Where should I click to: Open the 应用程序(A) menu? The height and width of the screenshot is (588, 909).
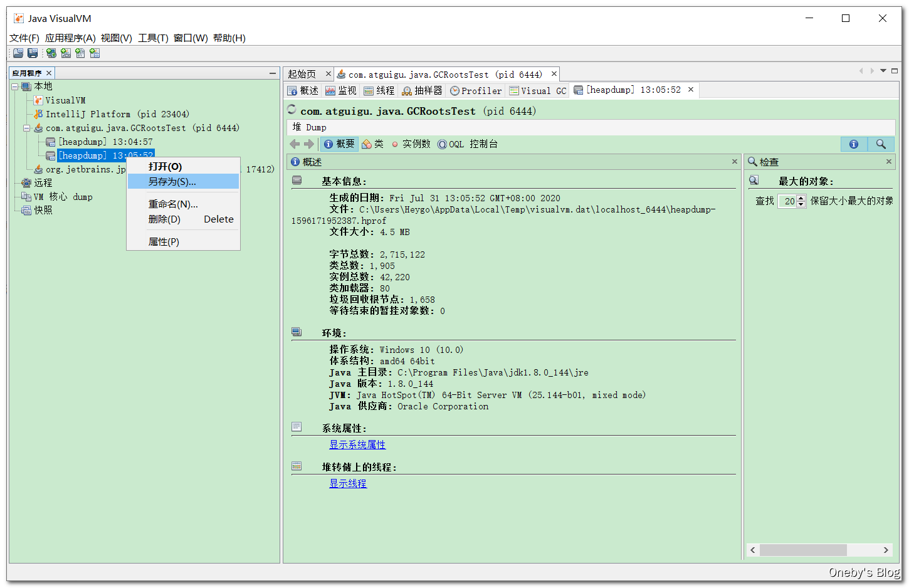(x=70, y=38)
